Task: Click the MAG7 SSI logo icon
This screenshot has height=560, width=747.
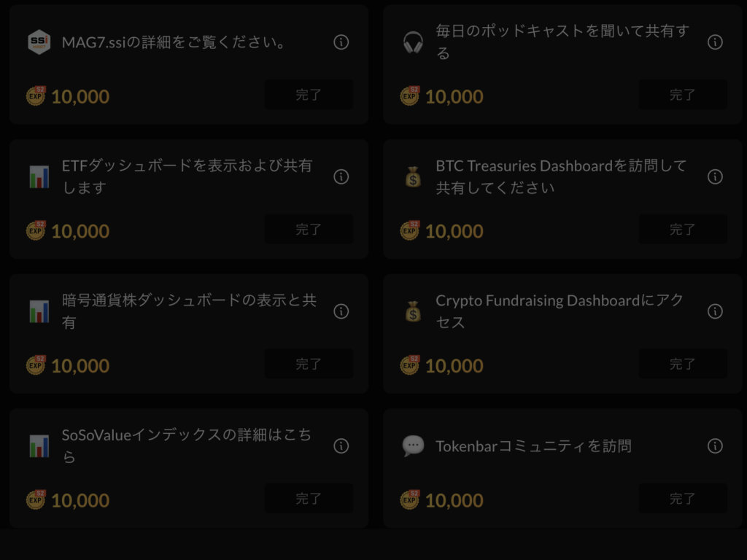Action: coord(39,42)
